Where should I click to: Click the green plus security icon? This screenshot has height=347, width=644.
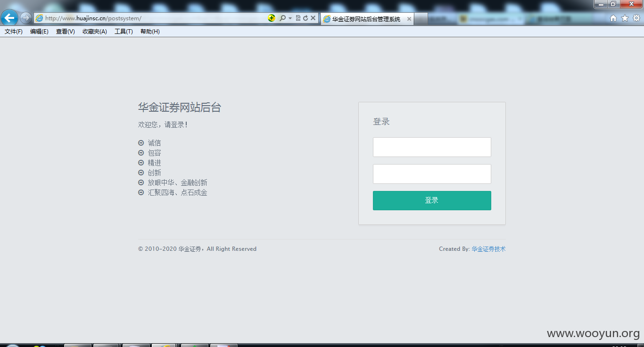[272, 18]
